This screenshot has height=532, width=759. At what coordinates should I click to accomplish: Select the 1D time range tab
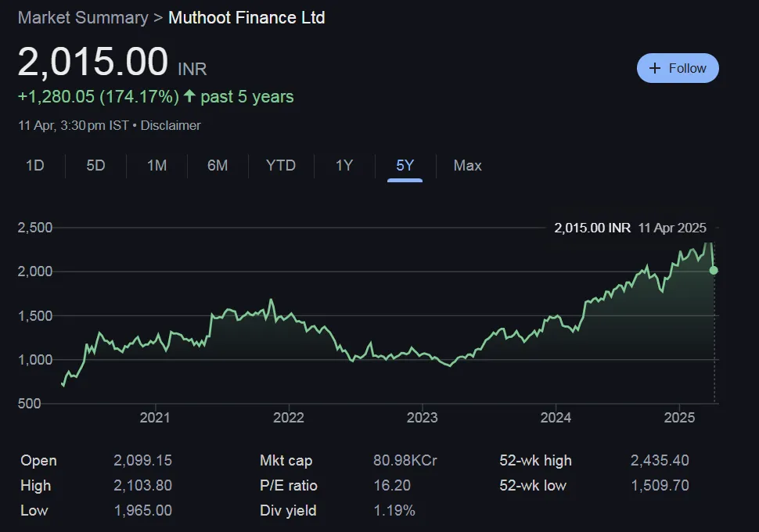[x=35, y=166]
